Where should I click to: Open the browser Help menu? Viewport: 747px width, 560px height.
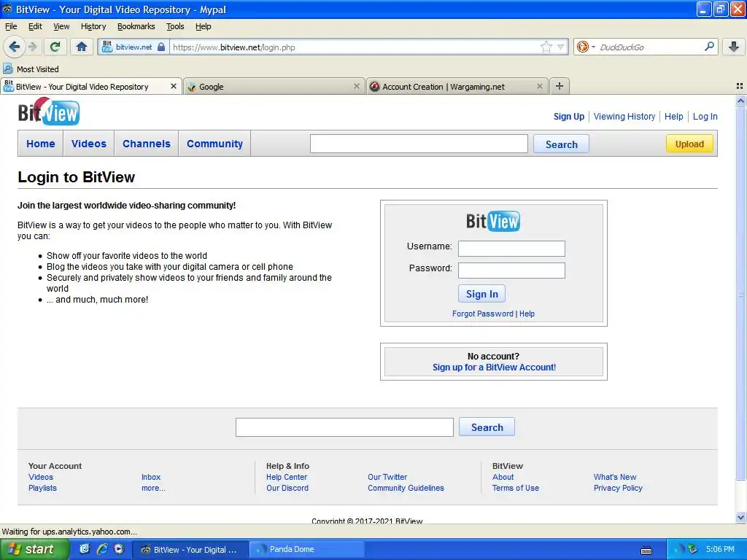(x=203, y=26)
